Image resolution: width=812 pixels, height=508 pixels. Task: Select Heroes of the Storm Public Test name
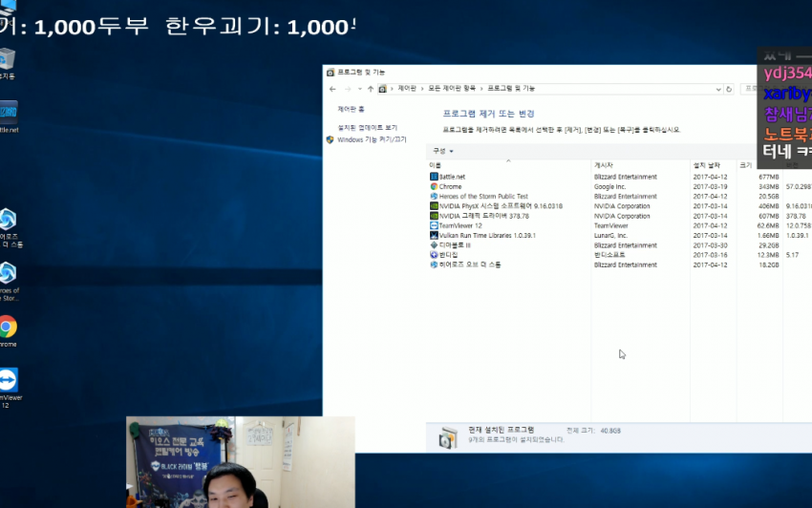(x=483, y=197)
